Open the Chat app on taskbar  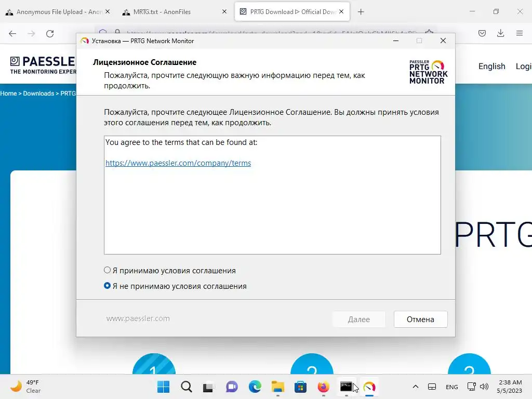232,387
